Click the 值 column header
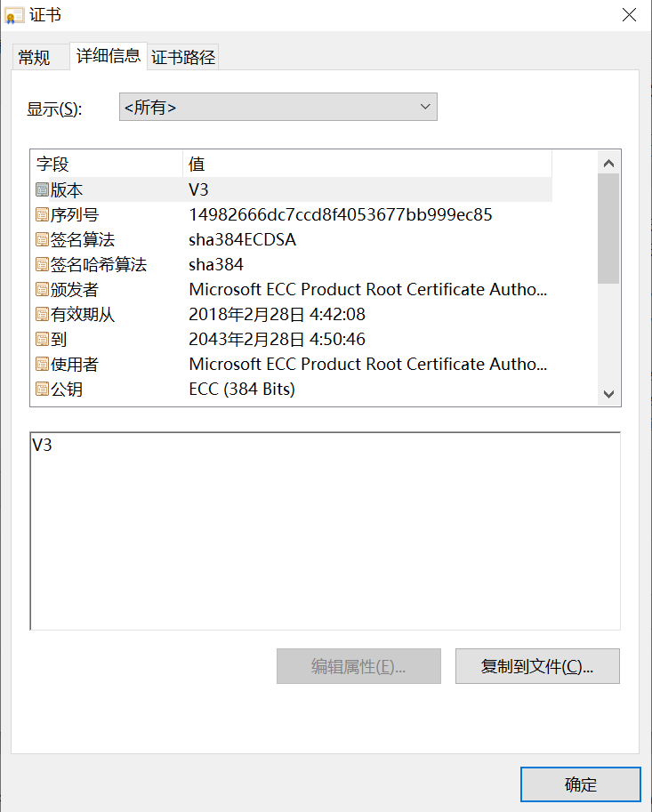The height and width of the screenshot is (812, 652). (367, 165)
